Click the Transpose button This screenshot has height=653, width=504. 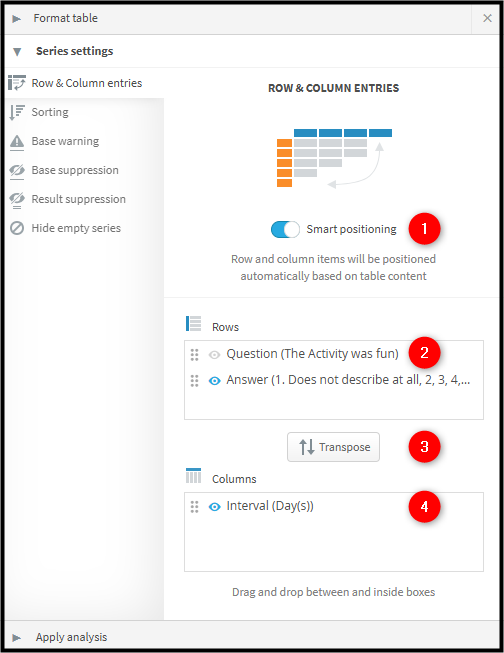coord(333,447)
